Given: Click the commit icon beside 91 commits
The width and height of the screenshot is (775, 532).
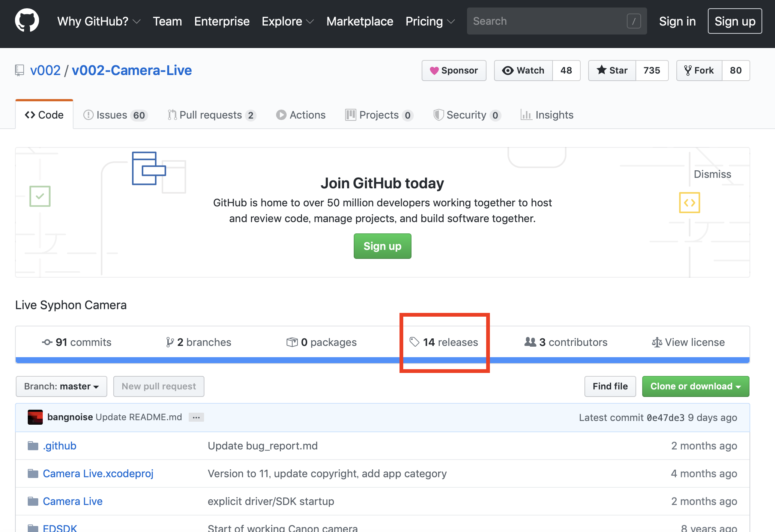Looking at the screenshot, I should click(x=47, y=342).
